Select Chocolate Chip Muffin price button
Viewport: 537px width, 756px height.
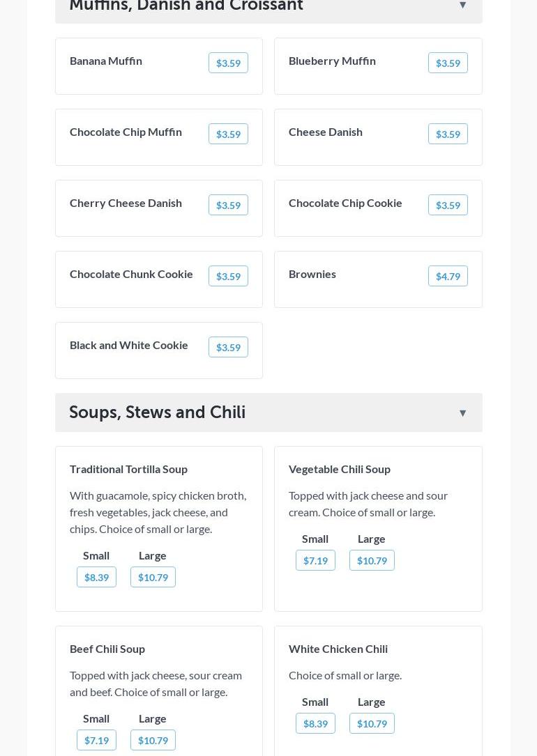point(228,134)
